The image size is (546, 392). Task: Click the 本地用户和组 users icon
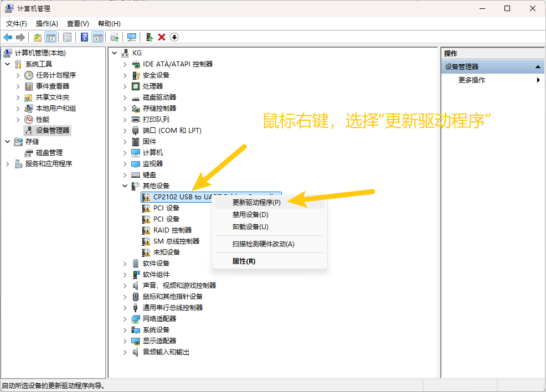(29, 109)
